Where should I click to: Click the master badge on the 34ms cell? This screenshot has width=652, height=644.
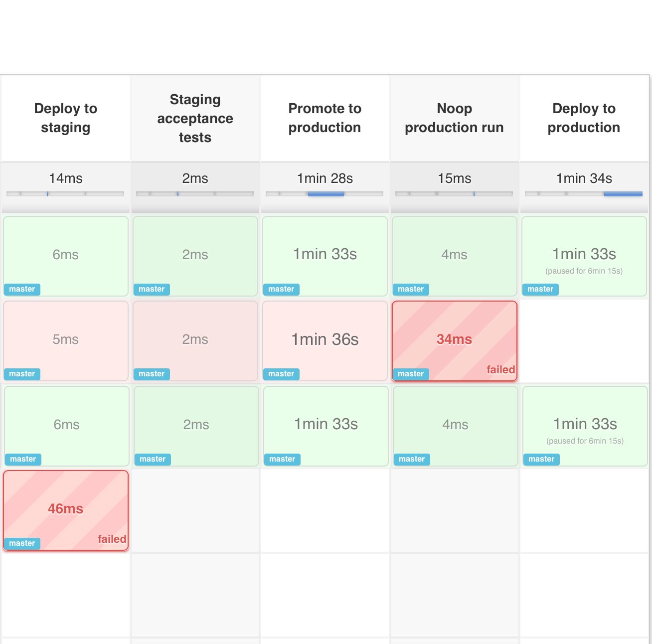(x=411, y=374)
